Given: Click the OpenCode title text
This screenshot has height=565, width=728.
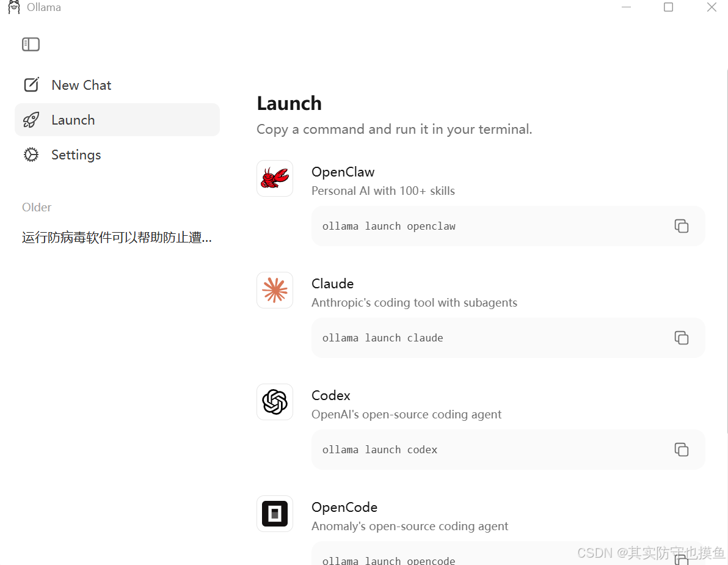Looking at the screenshot, I should click(344, 508).
